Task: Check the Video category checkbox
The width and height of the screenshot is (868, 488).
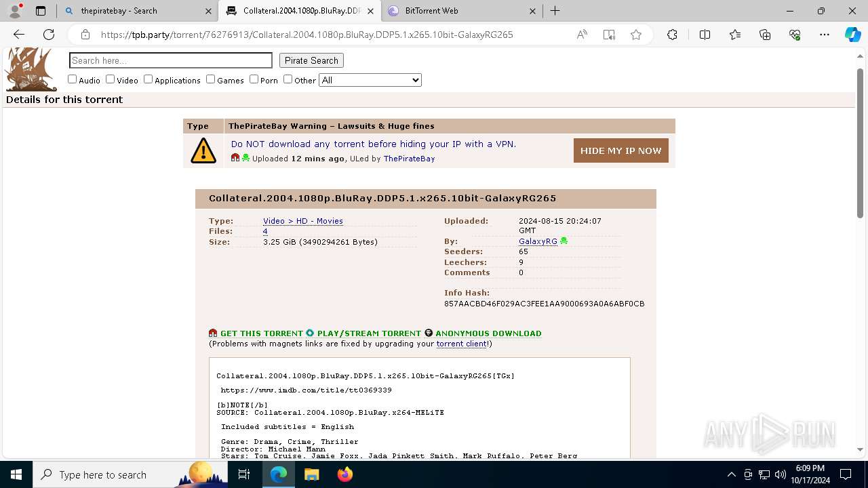Action: coord(110,79)
